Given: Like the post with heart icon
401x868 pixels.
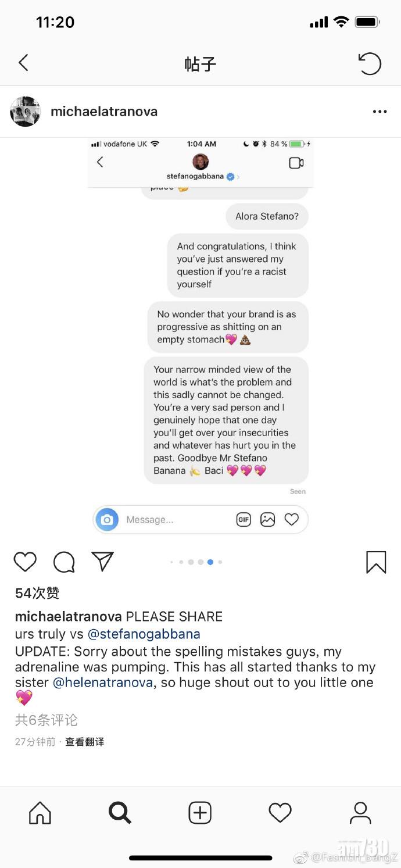Looking at the screenshot, I should [x=25, y=562].
